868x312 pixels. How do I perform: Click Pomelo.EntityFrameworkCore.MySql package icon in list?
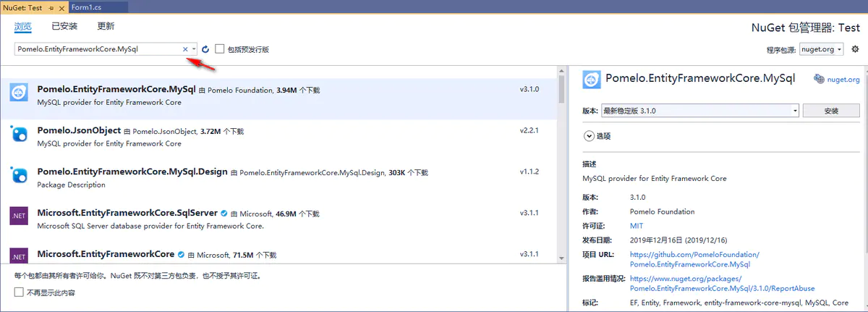pos(18,93)
